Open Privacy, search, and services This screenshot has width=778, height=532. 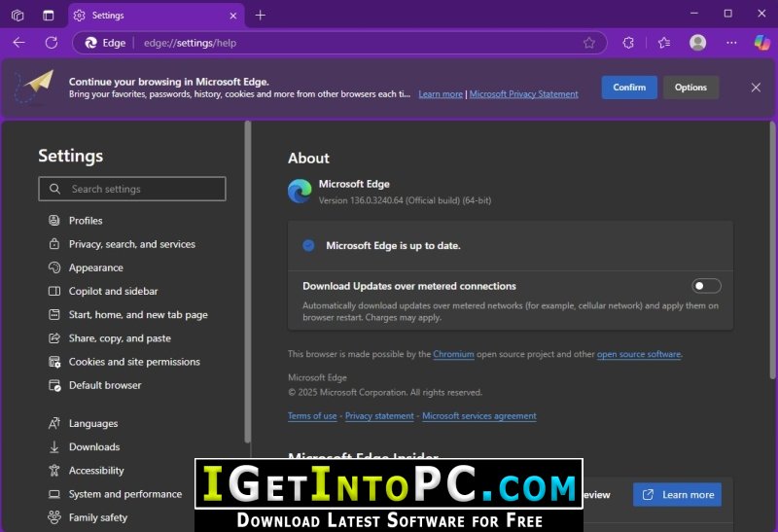[x=132, y=244]
